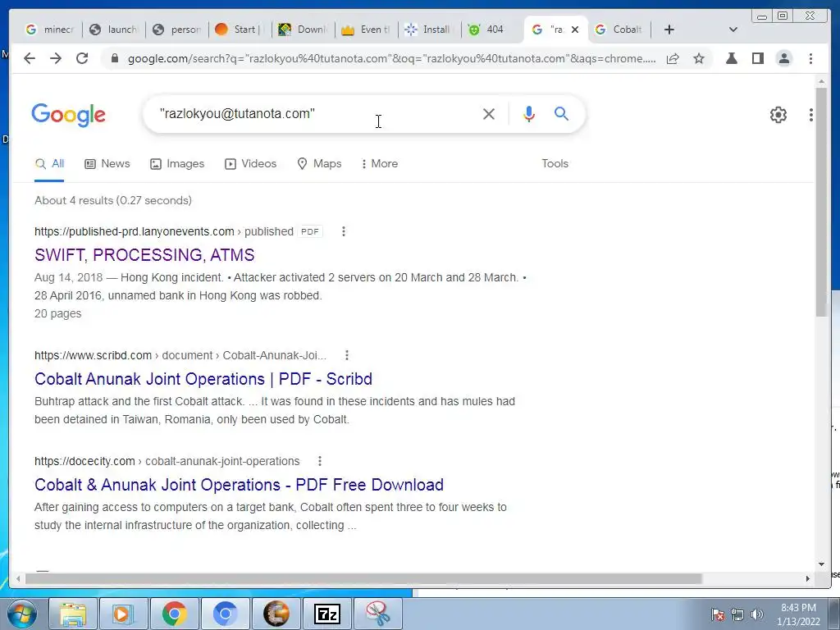The image size is (840, 630).
Task: Click the browser address bar URL
Action: pyautogui.click(x=391, y=58)
